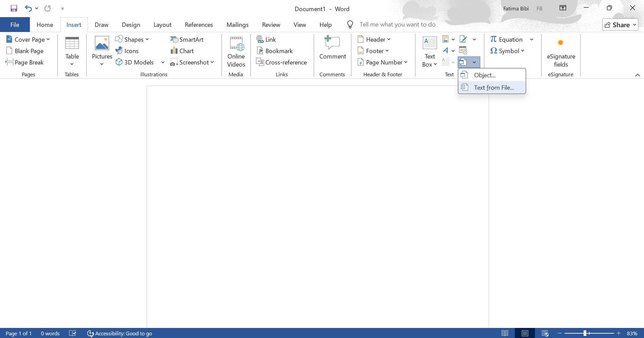Image resolution: width=644 pixels, height=338 pixels.
Task: Open the Equation dropdown arrow
Action: tap(532, 39)
